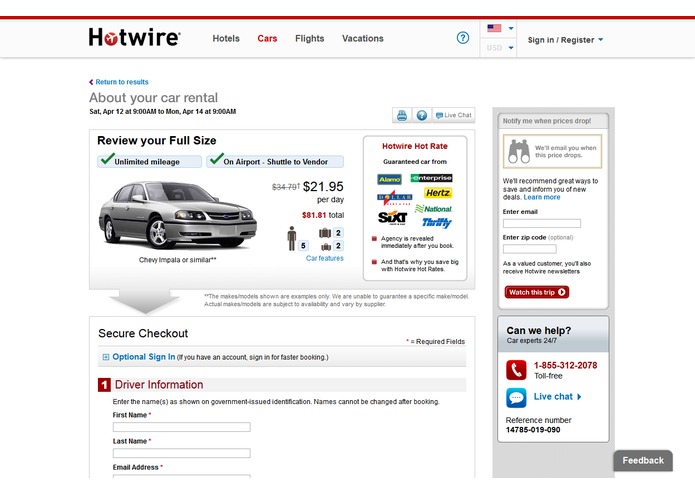Viewport: 695px width, 494px height.
Task: Click the Watch this trip button
Action: pyautogui.click(x=537, y=292)
